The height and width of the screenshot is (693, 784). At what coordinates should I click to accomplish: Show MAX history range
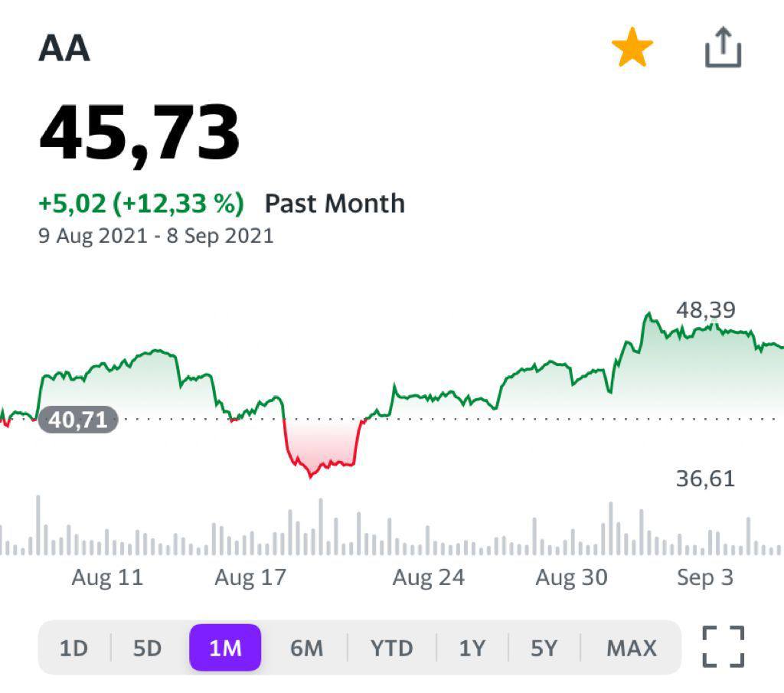click(631, 649)
